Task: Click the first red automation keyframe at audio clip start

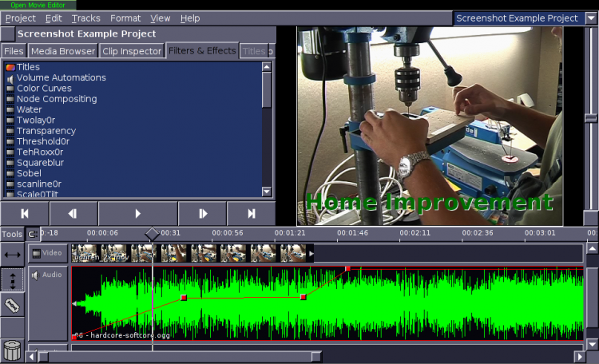Action: coord(74,338)
